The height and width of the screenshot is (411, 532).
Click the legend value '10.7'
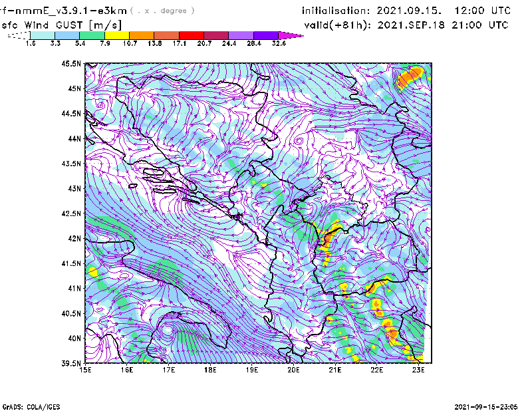(130, 43)
